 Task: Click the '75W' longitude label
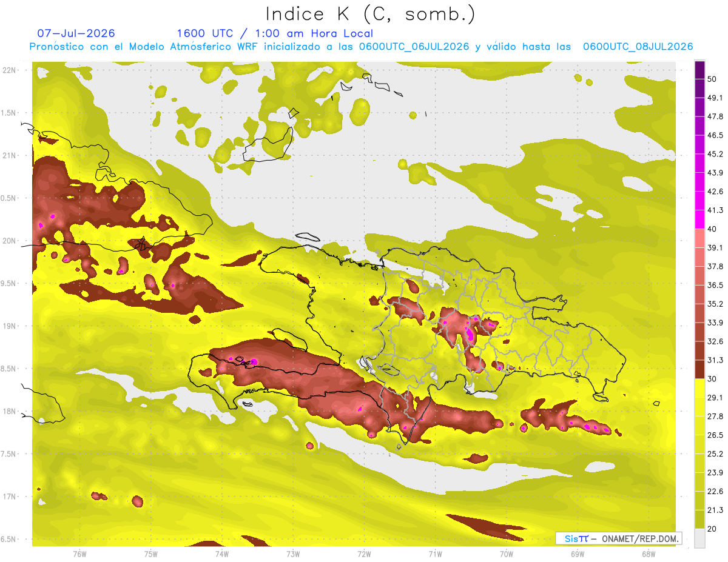150,554
